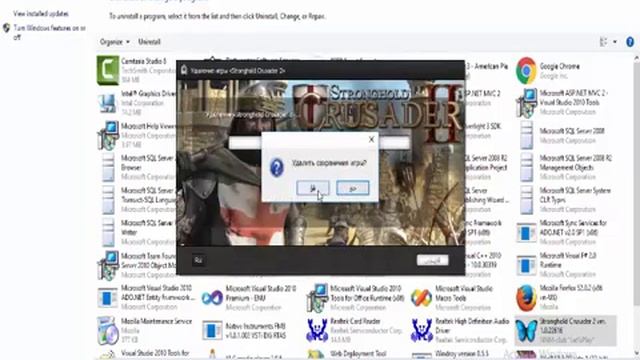640x360 pixels.
Task: Open the Organize dropdown menu
Action: click(x=115, y=42)
